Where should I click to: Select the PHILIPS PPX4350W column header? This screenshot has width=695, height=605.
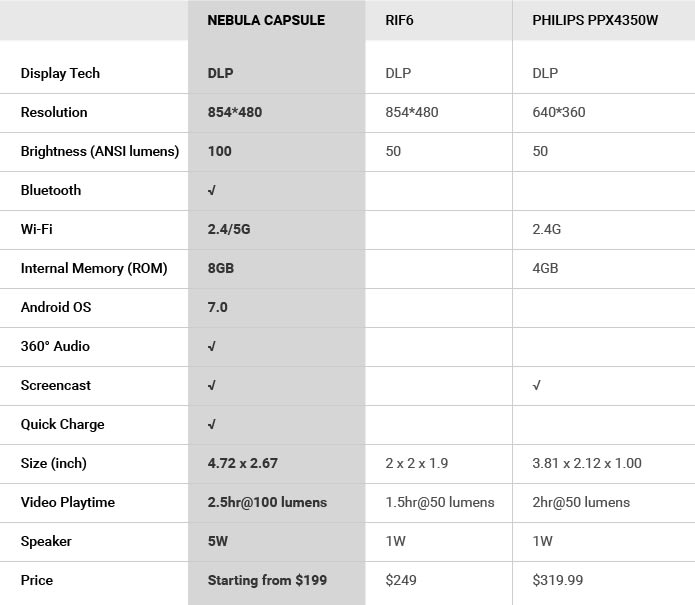pyautogui.click(x=595, y=20)
